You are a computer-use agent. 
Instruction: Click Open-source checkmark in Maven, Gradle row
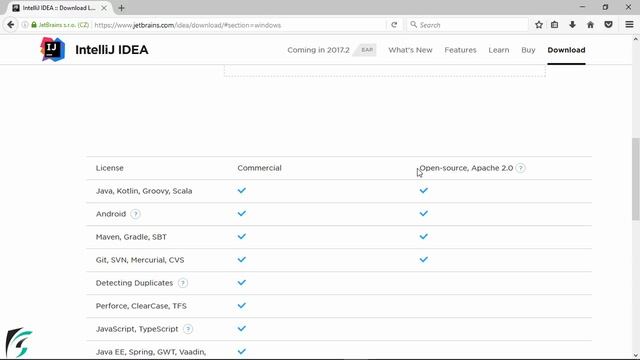pyautogui.click(x=424, y=236)
